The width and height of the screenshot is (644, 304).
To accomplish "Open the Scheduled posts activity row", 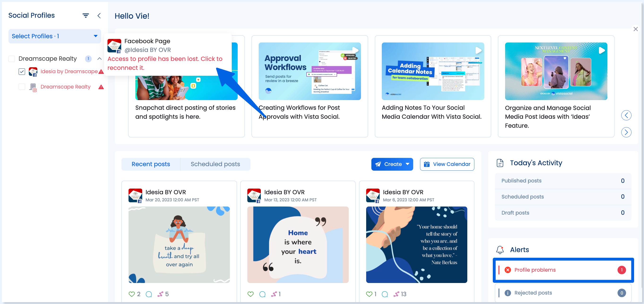I will pyautogui.click(x=563, y=197).
